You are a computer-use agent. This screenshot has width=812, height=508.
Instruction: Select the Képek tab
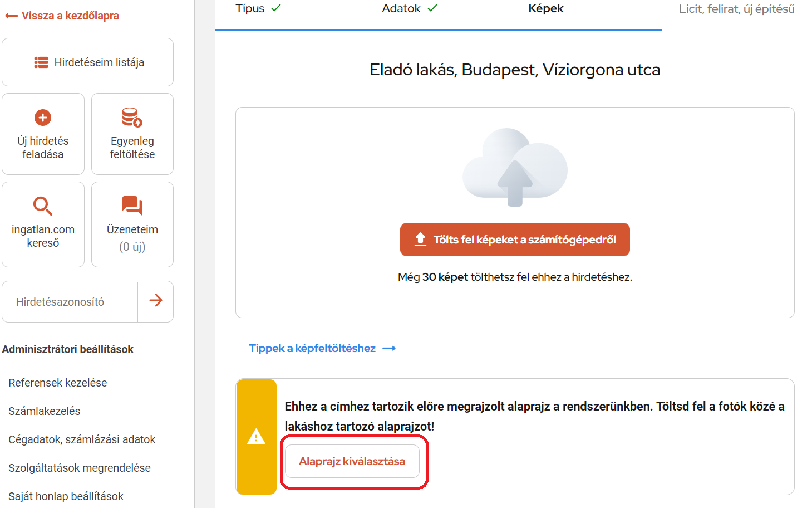[545, 8]
